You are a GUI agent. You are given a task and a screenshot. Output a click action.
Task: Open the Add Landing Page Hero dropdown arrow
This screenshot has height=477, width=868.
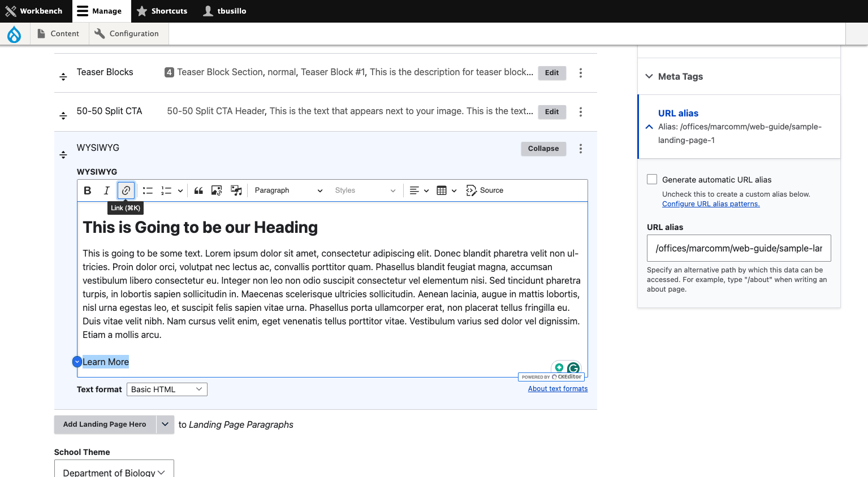tap(165, 424)
